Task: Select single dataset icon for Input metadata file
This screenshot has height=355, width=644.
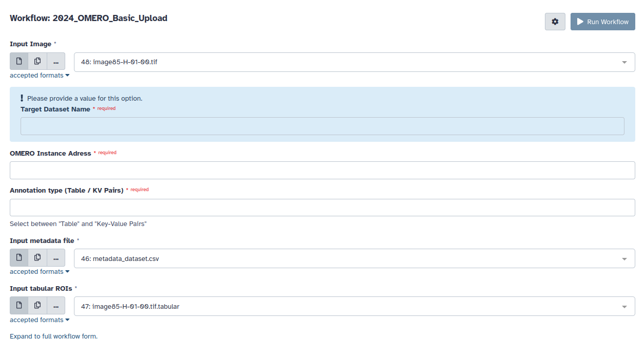Action: point(19,257)
